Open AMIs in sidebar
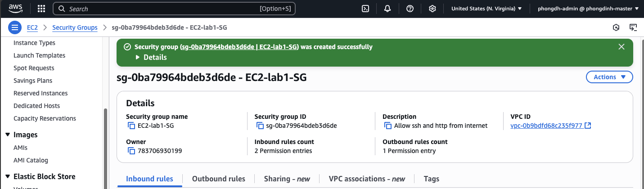The image size is (644, 189). click(x=20, y=148)
